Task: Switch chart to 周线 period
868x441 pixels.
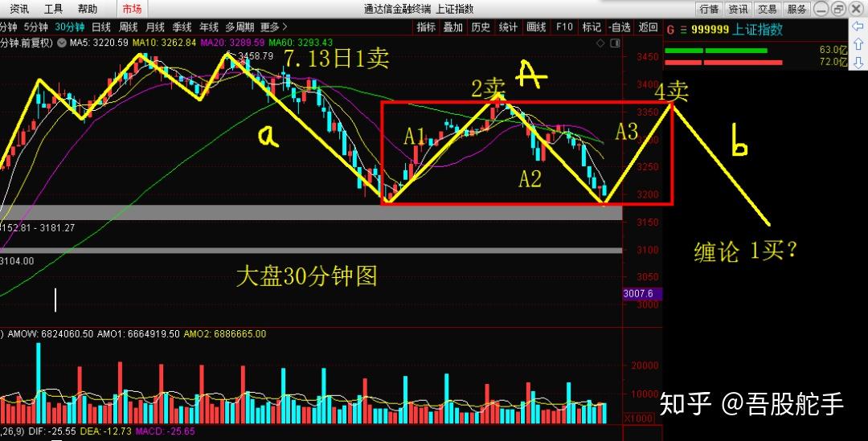Action: [x=129, y=27]
